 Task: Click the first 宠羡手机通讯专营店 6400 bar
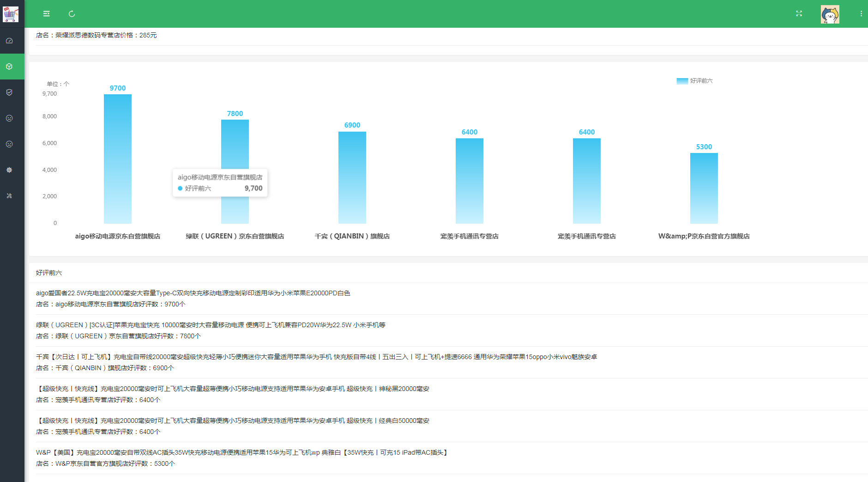pos(470,181)
